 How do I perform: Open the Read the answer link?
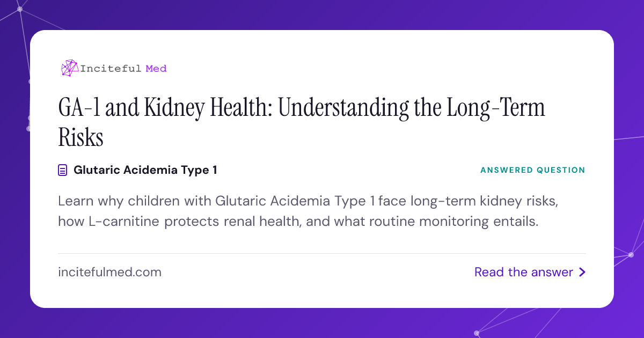click(x=530, y=273)
